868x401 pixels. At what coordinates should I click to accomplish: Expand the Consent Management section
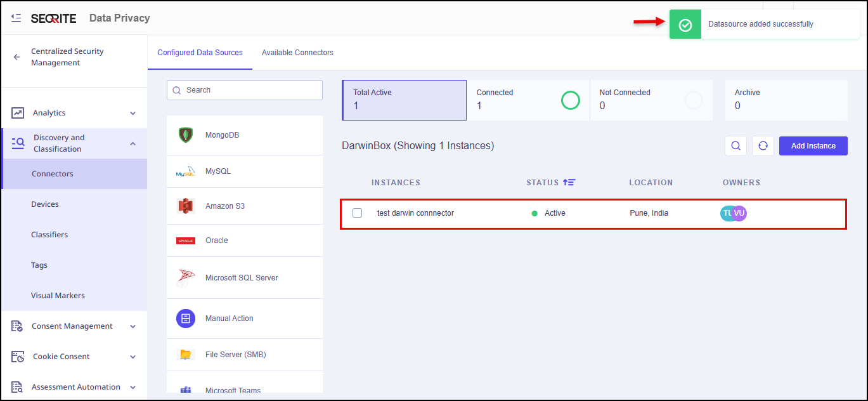tap(133, 326)
